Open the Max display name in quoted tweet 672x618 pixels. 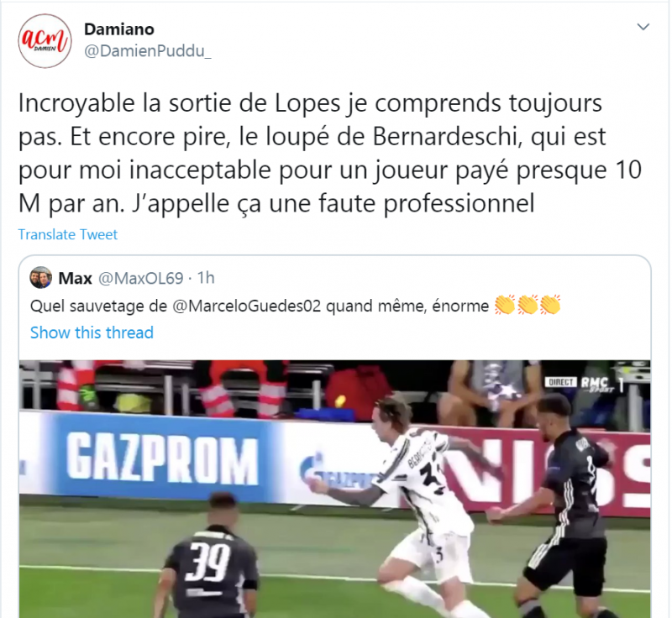[x=75, y=279]
